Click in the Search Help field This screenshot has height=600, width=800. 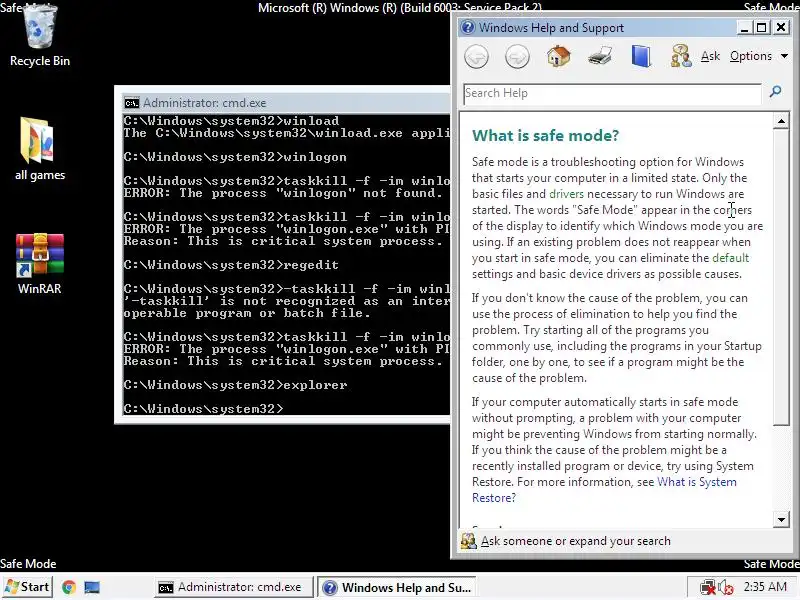pos(612,94)
